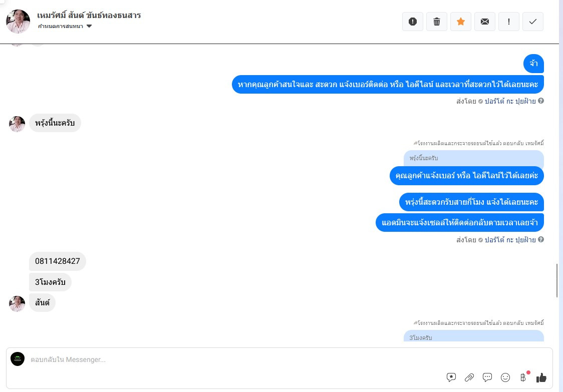This screenshot has height=392, width=563.
Task: Mark conversation as done with checkmark
Action: pos(533,22)
